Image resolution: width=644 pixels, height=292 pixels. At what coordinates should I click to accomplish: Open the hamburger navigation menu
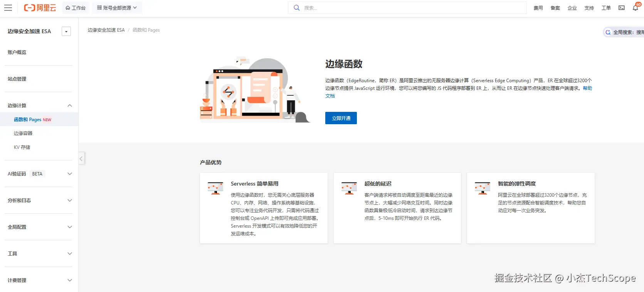[x=8, y=8]
